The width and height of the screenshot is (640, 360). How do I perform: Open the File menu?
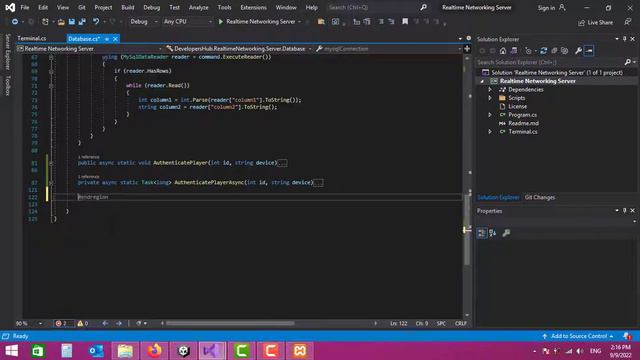click(25, 7)
